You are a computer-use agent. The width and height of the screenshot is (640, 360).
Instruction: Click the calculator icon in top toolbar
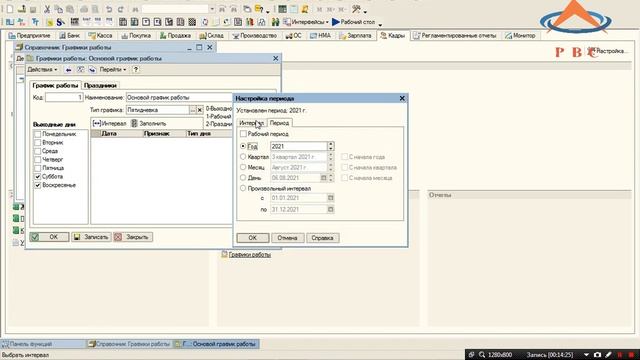click(282, 9)
